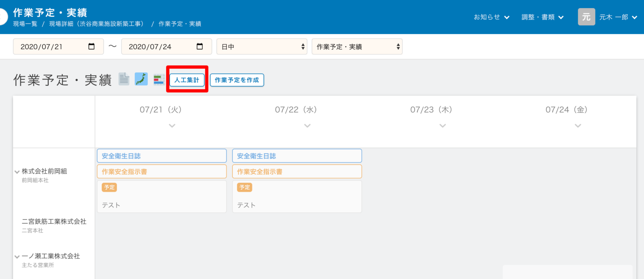Open the 日中 time period dropdown
The height and width of the screenshot is (279, 644).
pos(262,47)
